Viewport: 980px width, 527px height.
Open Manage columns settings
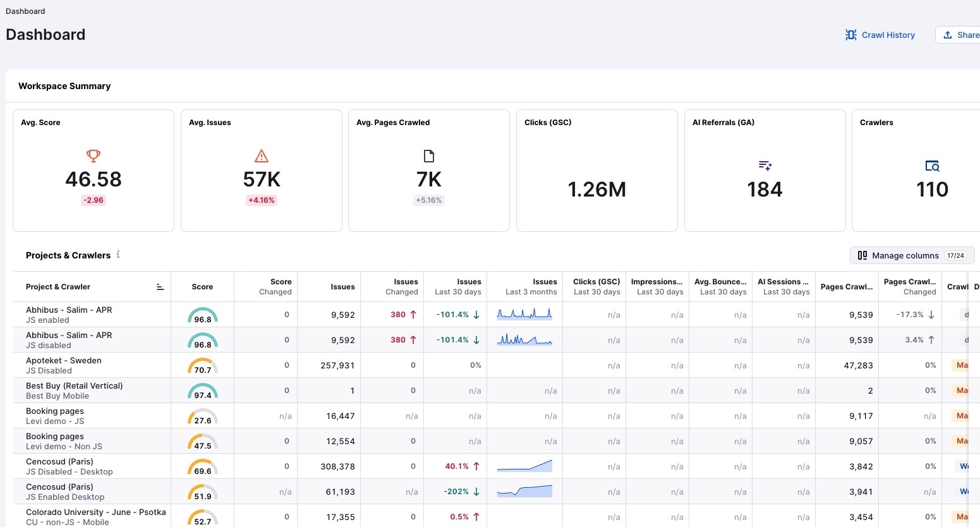click(912, 255)
